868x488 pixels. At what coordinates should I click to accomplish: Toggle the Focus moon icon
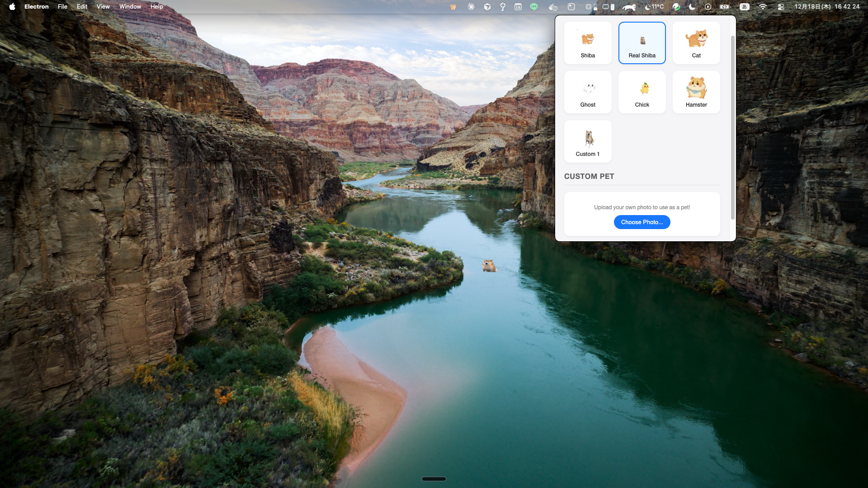(x=692, y=7)
